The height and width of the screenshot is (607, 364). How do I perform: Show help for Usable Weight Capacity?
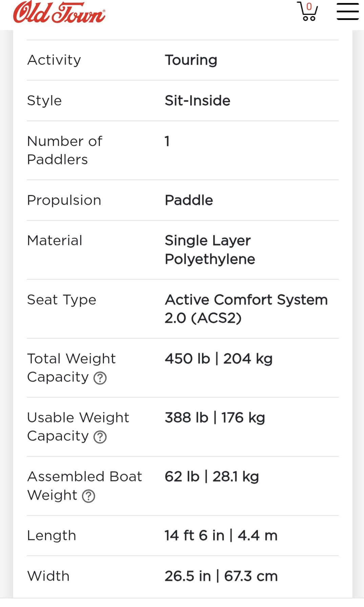click(100, 437)
